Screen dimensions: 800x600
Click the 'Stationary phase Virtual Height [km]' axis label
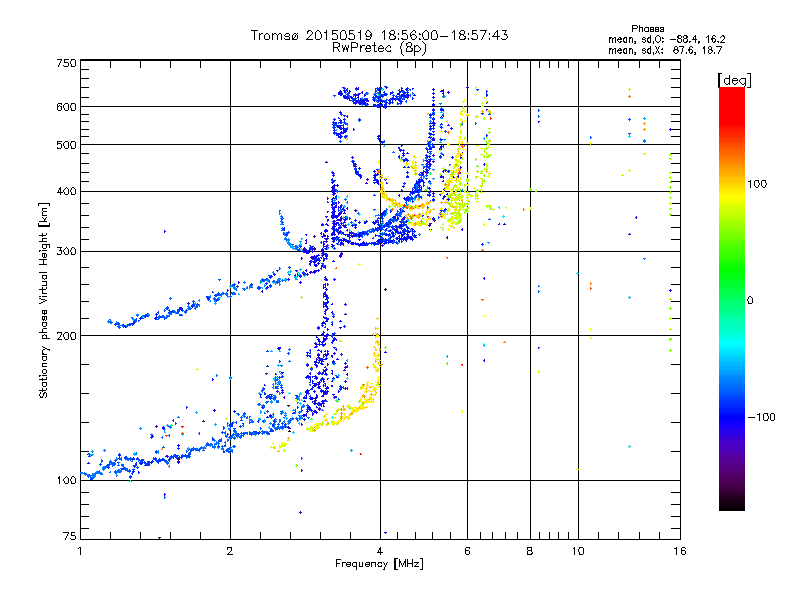44,301
